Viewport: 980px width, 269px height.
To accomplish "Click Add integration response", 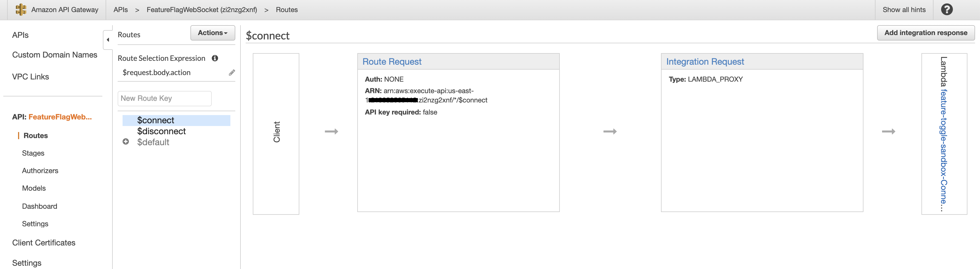I will [x=926, y=33].
